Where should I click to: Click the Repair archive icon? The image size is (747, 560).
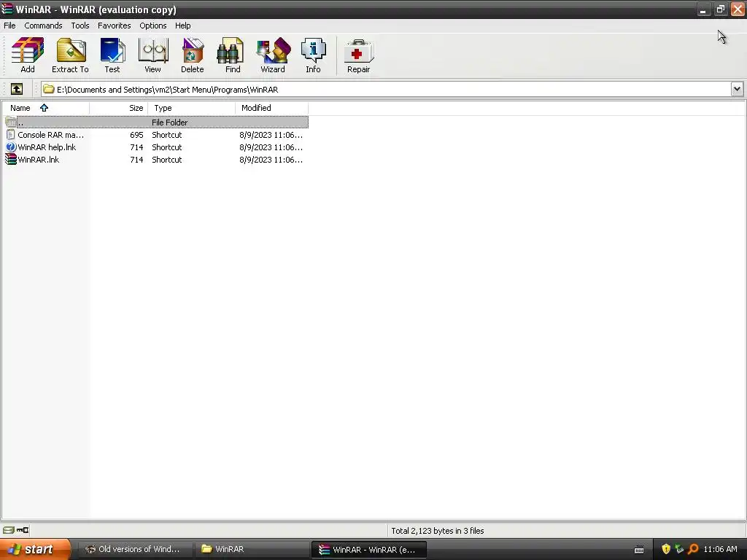(359, 52)
